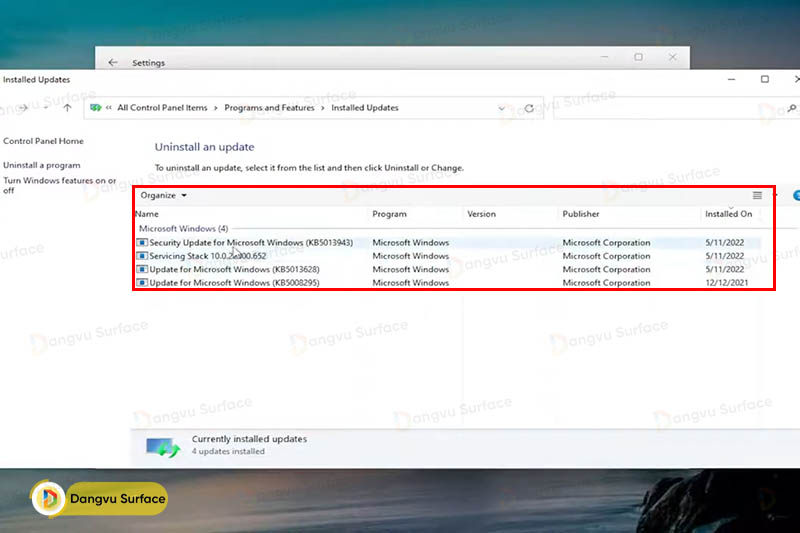Click the forward navigation arrow
This screenshot has height=533, width=800.
(23, 108)
